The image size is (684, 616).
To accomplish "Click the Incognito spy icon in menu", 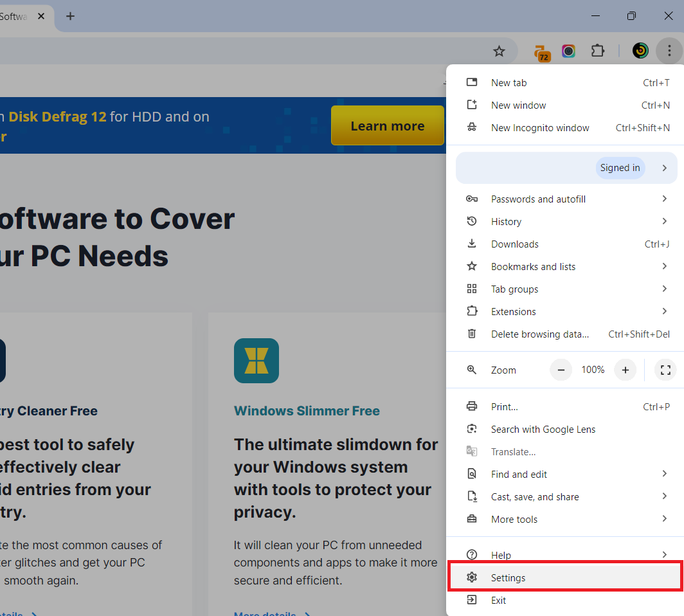I will (x=472, y=127).
